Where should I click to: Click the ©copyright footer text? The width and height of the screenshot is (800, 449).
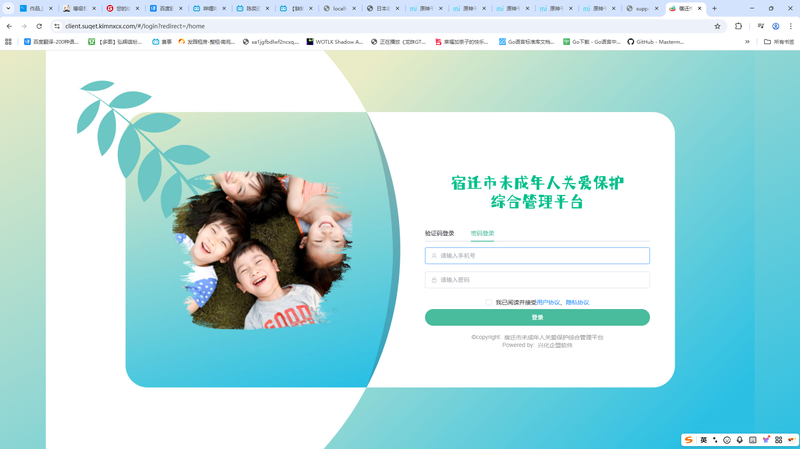click(x=537, y=337)
